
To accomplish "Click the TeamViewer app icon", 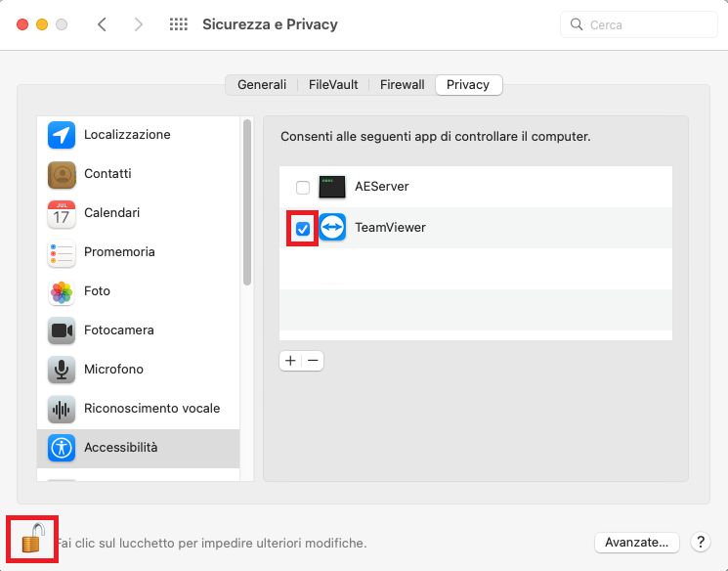I will pyautogui.click(x=332, y=227).
